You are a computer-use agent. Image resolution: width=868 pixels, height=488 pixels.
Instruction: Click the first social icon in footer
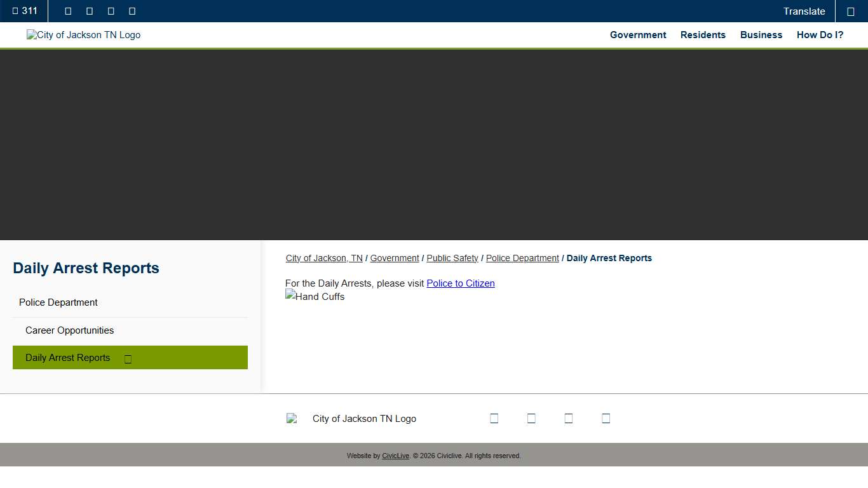click(x=494, y=418)
